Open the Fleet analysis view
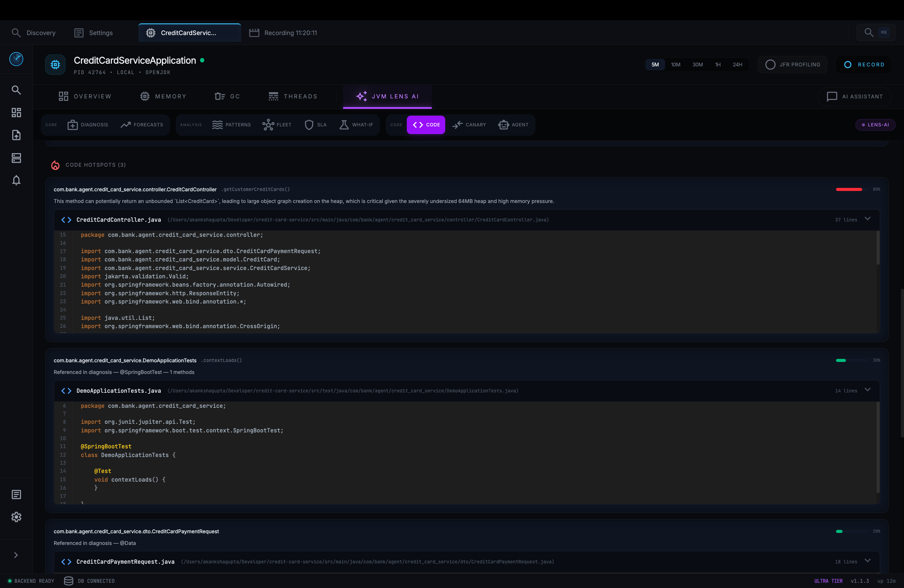The image size is (904, 588). pyautogui.click(x=276, y=125)
